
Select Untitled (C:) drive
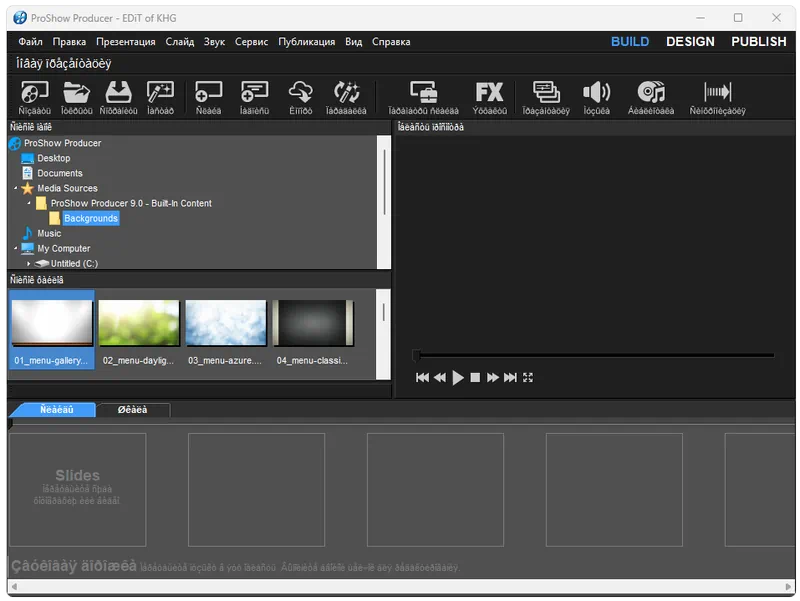coord(66,264)
